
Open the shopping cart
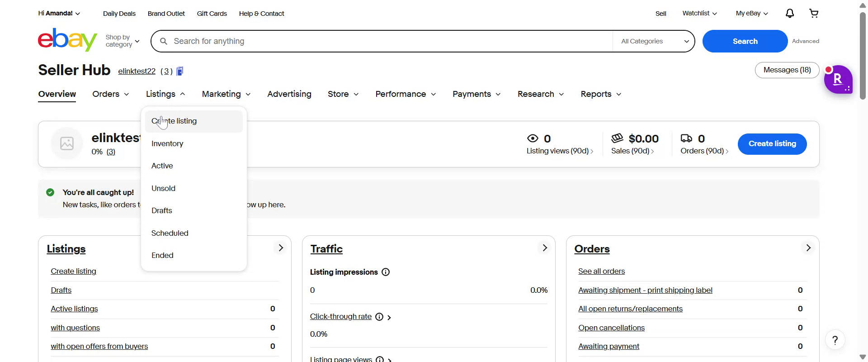point(814,14)
